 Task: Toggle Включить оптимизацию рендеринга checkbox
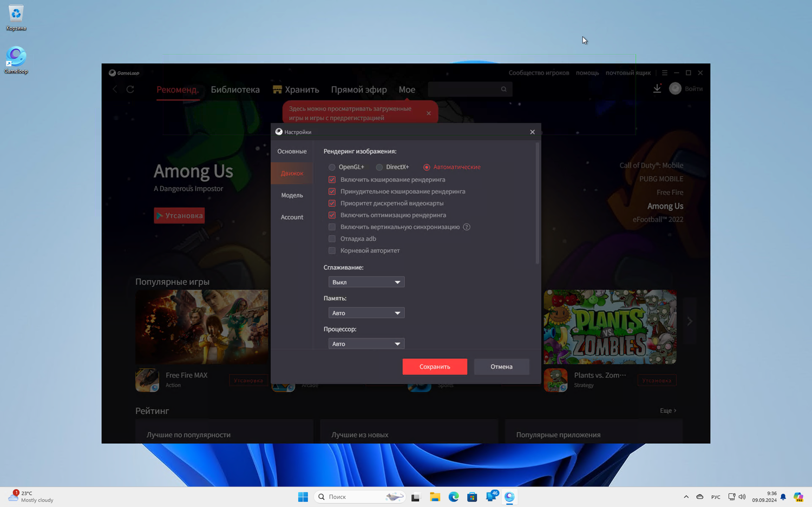coord(332,215)
